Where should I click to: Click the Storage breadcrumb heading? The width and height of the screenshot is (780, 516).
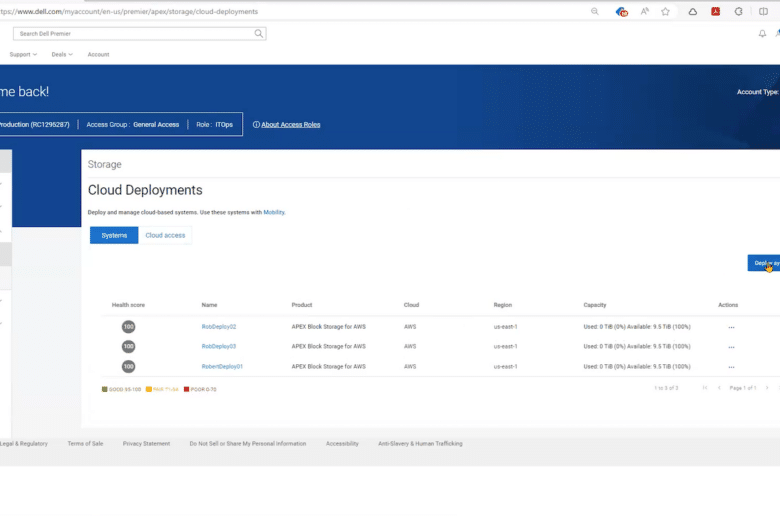pyautogui.click(x=104, y=164)
